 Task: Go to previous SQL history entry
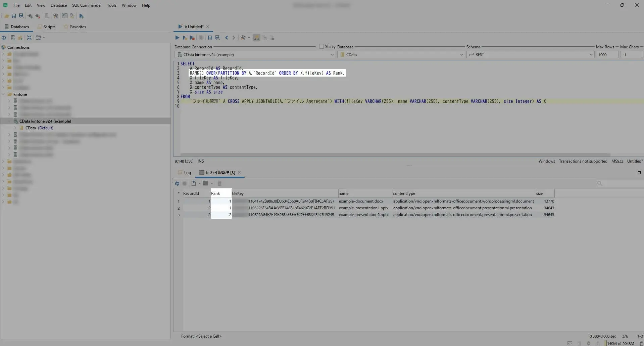click(x=227, y=38)
